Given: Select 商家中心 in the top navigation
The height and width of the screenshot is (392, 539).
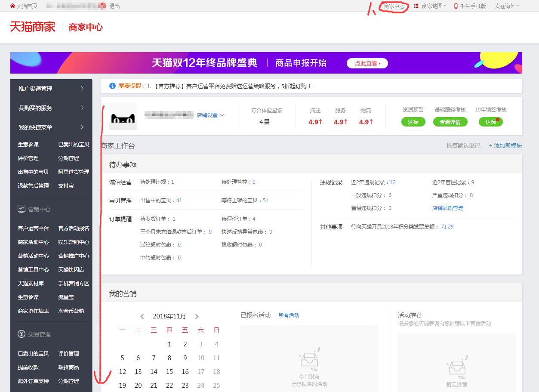Looking at the screenshot, I should point(394,6).
